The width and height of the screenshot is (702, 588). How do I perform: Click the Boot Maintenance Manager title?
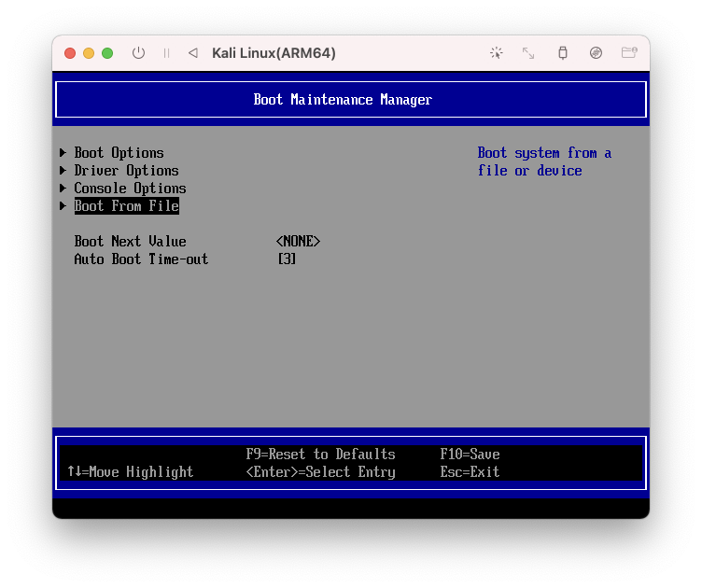point(343,99)
